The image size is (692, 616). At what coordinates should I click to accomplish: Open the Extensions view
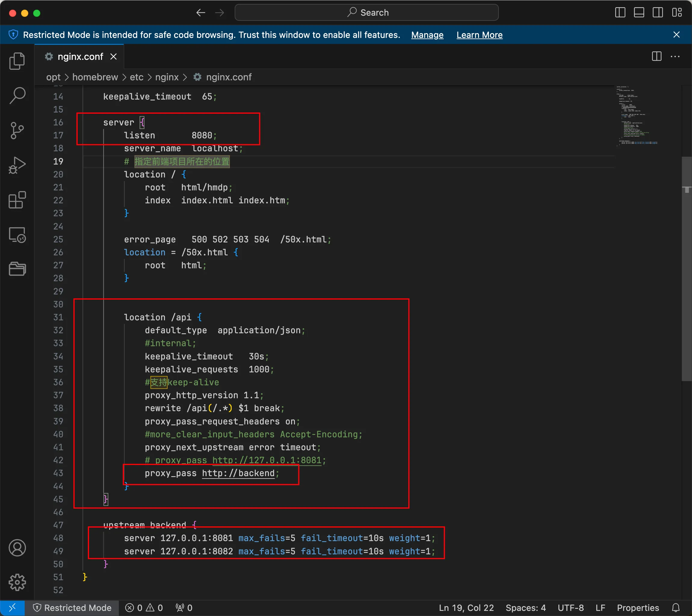[17, 200]
